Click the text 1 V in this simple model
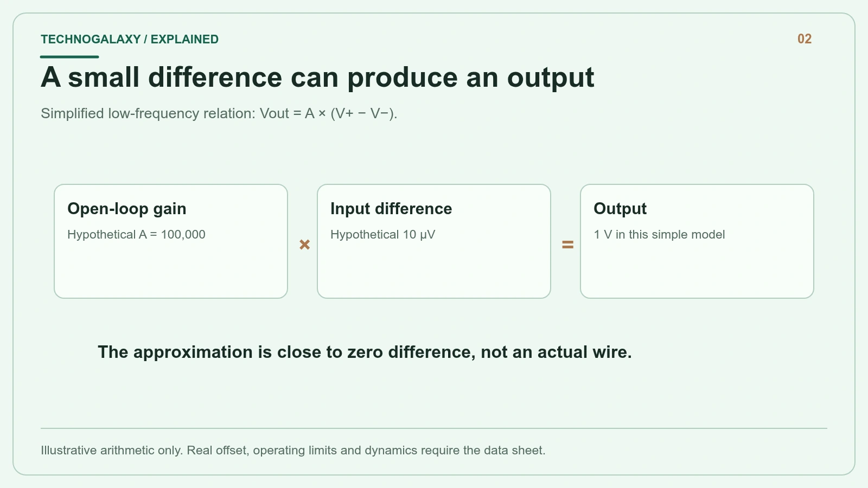This screenshot has width=868, height=488. coord(659,235)
